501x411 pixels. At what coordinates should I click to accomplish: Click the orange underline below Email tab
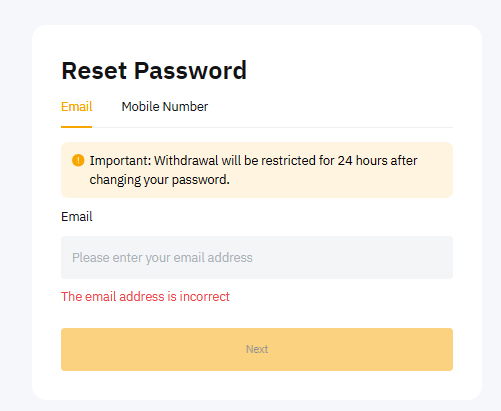pyautogui.click(x=76, y=127)
